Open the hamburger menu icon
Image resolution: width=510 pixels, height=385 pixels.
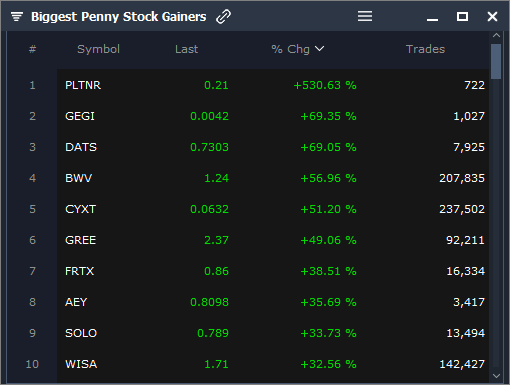tap(365, 16)
